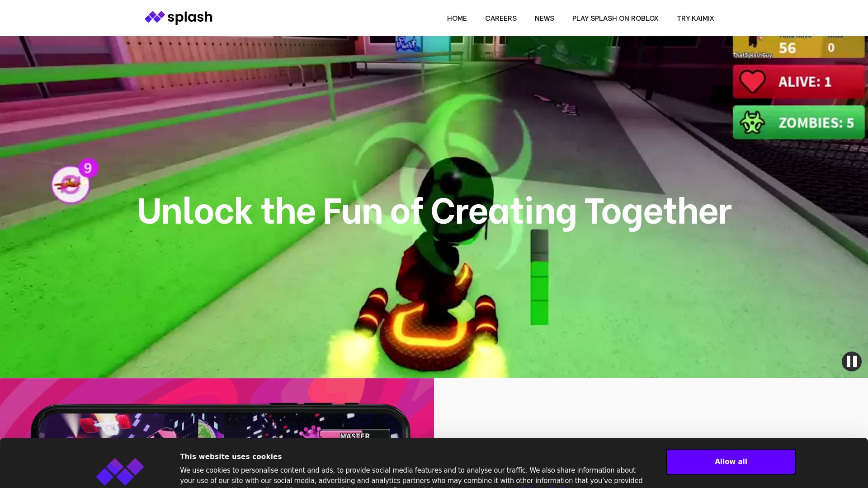Click the green vertical health bar
This screenshot has width=868, height=488.
coord(539,277)
